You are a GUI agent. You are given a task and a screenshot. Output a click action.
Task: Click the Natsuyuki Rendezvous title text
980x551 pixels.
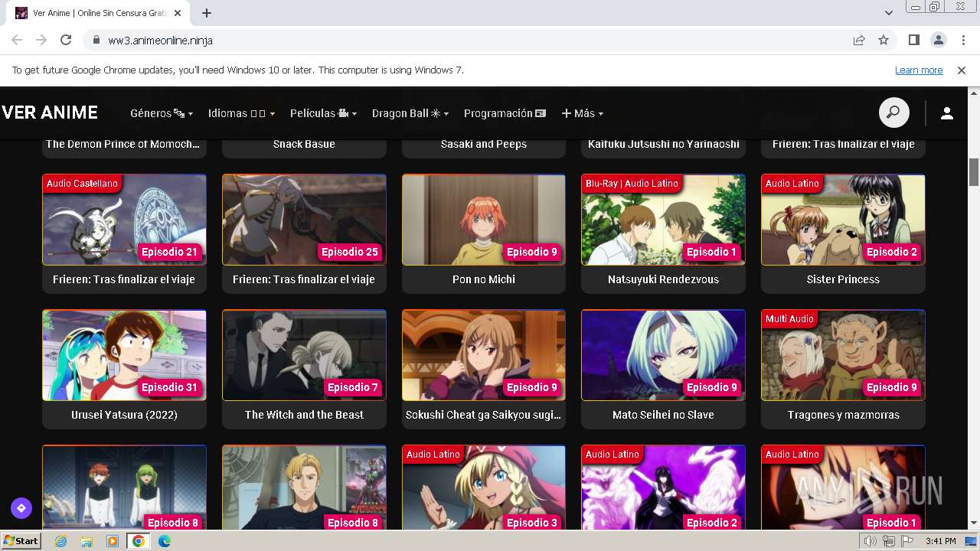[663, 279]
